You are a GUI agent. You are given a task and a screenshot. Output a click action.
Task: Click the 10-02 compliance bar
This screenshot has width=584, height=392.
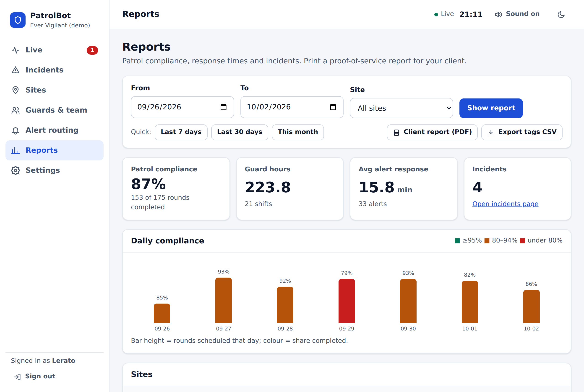click(x=531, y=307)
